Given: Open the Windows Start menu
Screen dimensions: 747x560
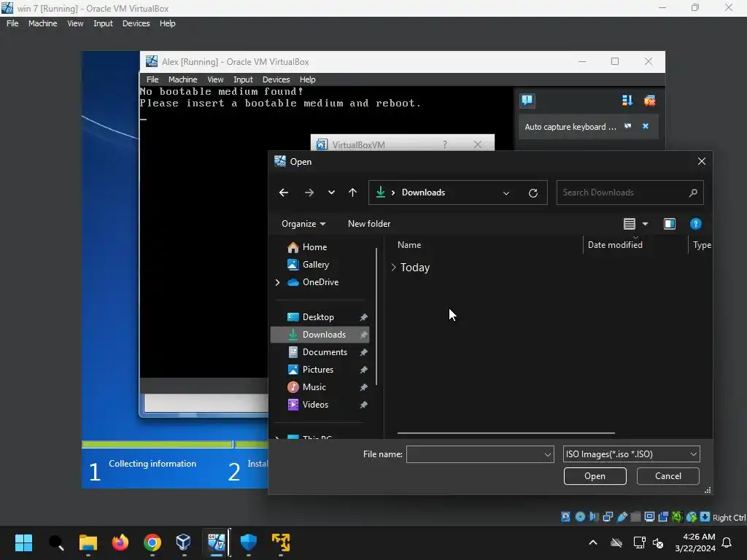Looking at the screenshot, I should pyautogui.click(x=23, y=542).
